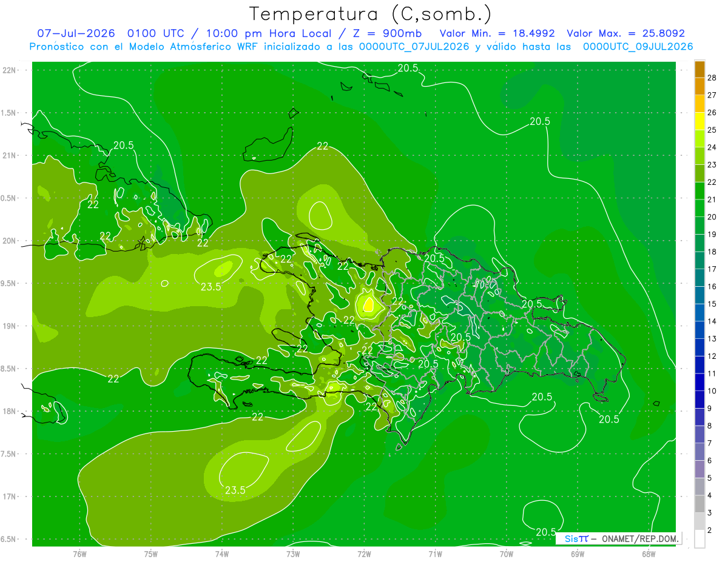Viewport: 728px width, 562px height.
Task: Click the color bar label '15'
Action: (712, 304)
